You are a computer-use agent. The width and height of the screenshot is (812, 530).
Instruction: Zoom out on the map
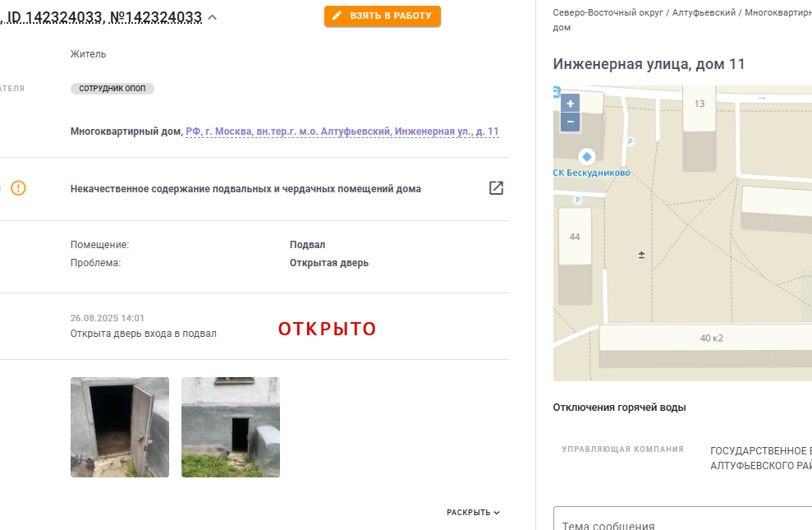(x=570, y=122)
